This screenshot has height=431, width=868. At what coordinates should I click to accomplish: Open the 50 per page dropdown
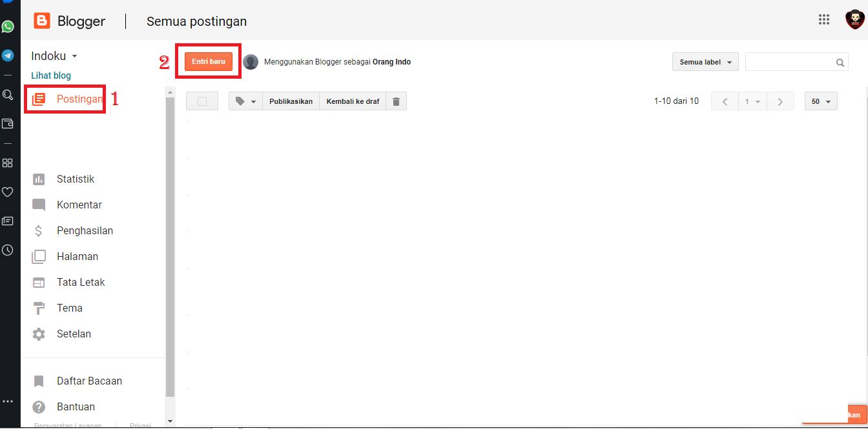[x=821, y=101]
